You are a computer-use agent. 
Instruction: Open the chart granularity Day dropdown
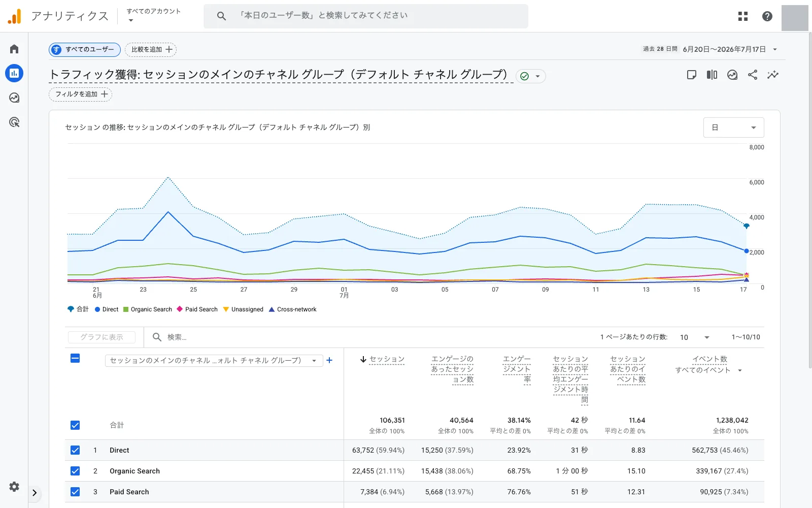click(734, 128)
